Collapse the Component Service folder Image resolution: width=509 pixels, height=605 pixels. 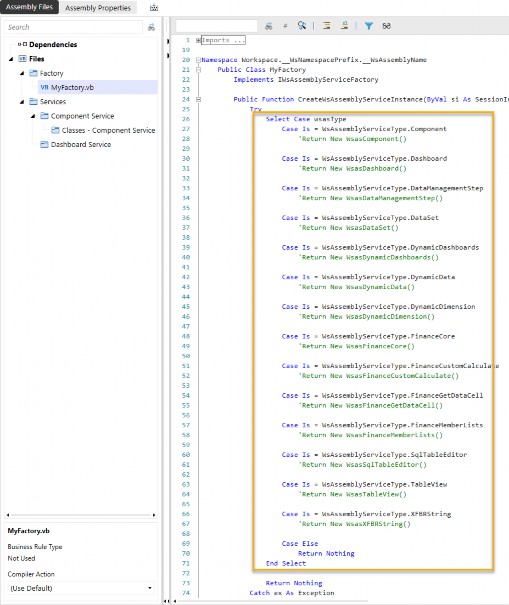click(x=33, y=116)
